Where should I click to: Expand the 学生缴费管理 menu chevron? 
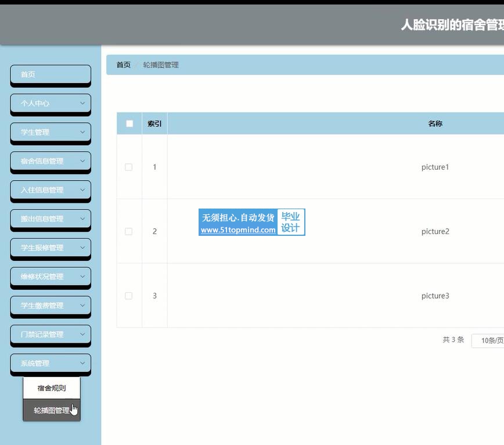82,306
